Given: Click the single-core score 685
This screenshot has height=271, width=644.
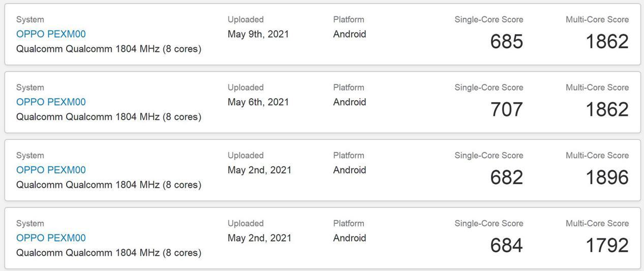Looking at the screenshot, I should [506, 42].
